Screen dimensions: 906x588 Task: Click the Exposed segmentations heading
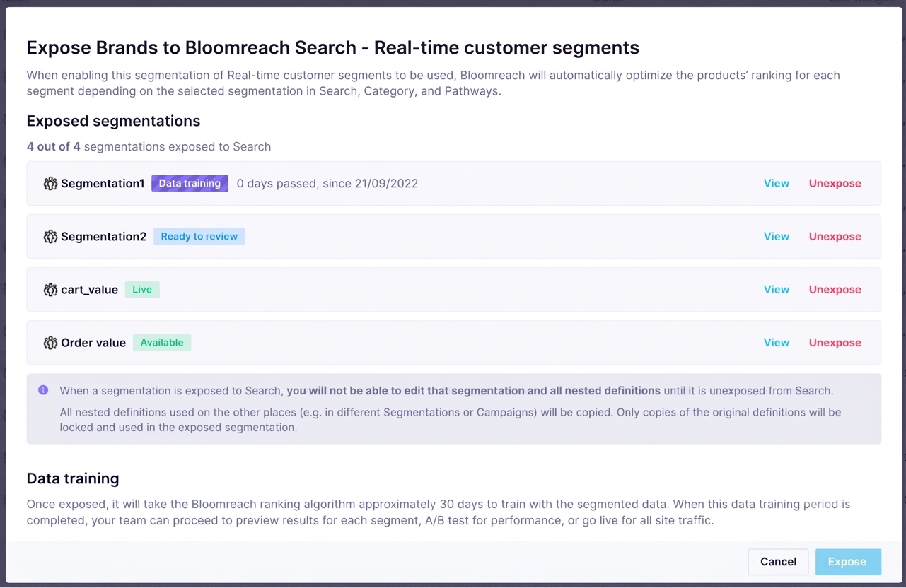(x=114, y=121)
